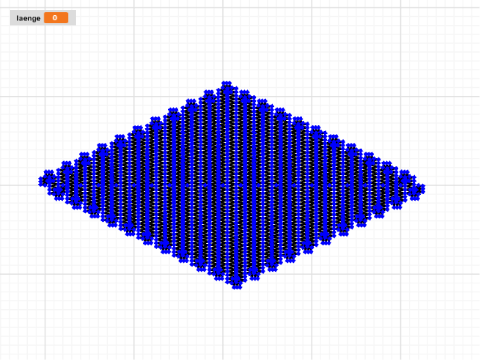
Task: Click the thick grid intersection below-right of the diamond
Action: (312, 274)
